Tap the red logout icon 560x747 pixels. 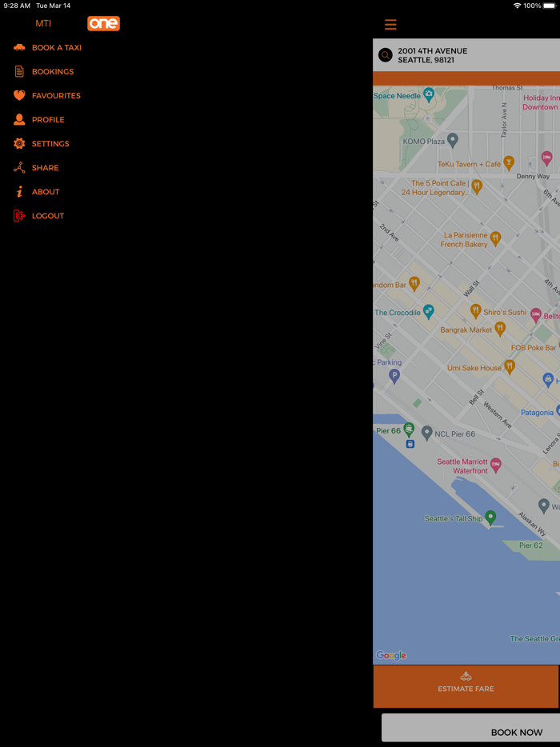pyautogui.click(x=19, y=216)
